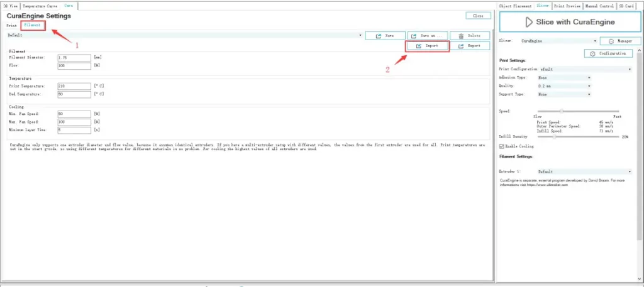Adjust the Speed slider

tap(578, 111)
